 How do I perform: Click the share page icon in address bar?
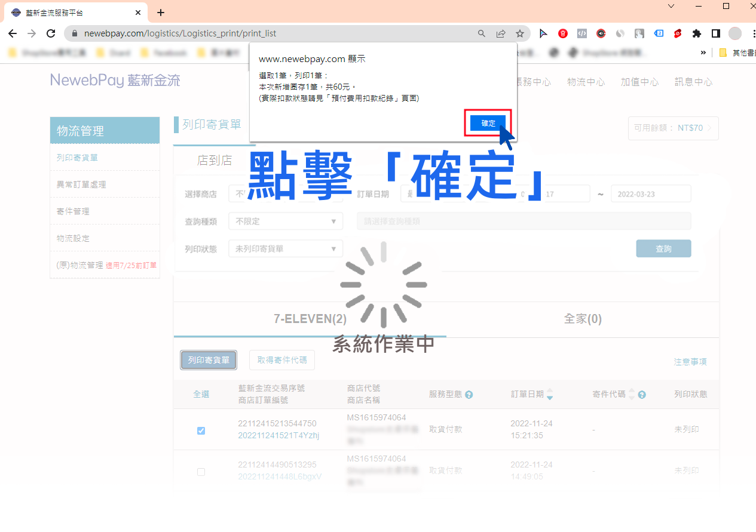click(501, 33)
